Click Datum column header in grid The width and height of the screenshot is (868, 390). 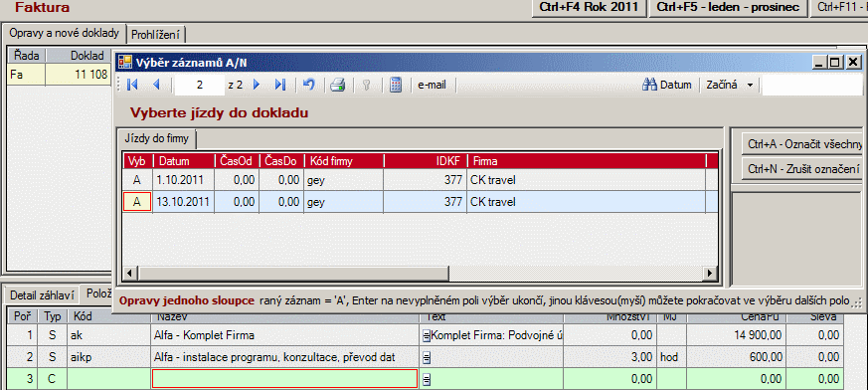point(184,161)
